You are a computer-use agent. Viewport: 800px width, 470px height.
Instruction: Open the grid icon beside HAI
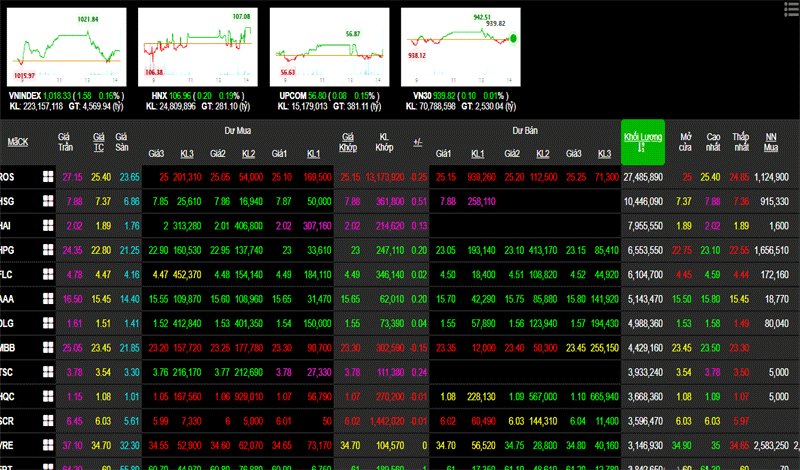click(x=48, y=226)
